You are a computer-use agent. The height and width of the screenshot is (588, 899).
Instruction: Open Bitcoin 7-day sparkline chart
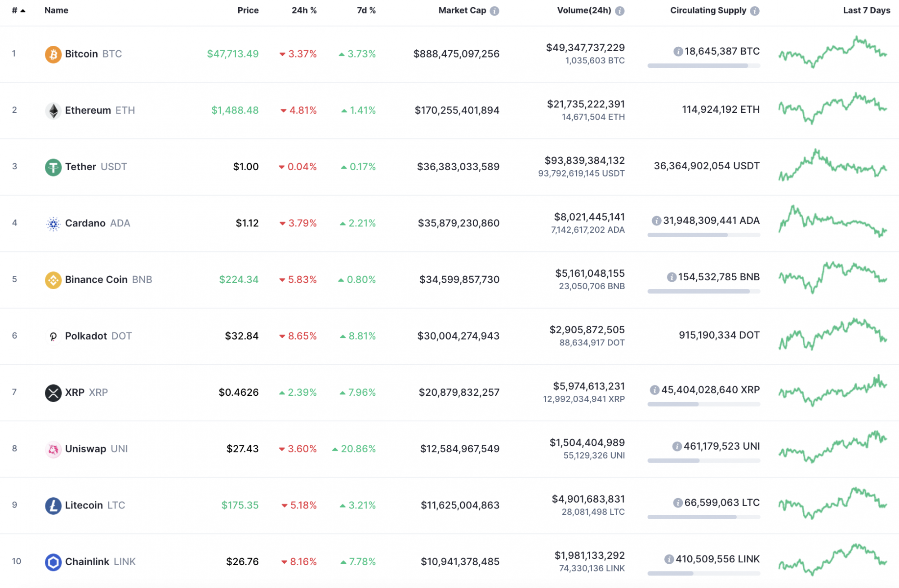833,52
